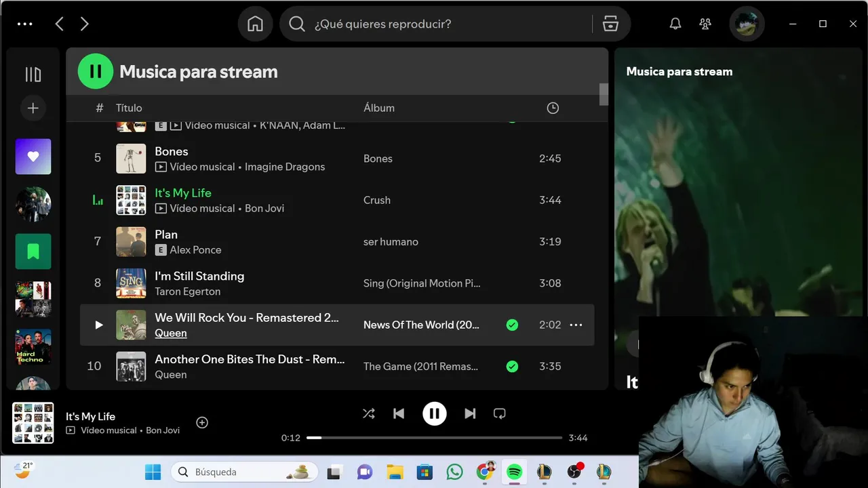Open the three-dots app menu
This screenshot has width=868, height=488.
tap(25, 24)
